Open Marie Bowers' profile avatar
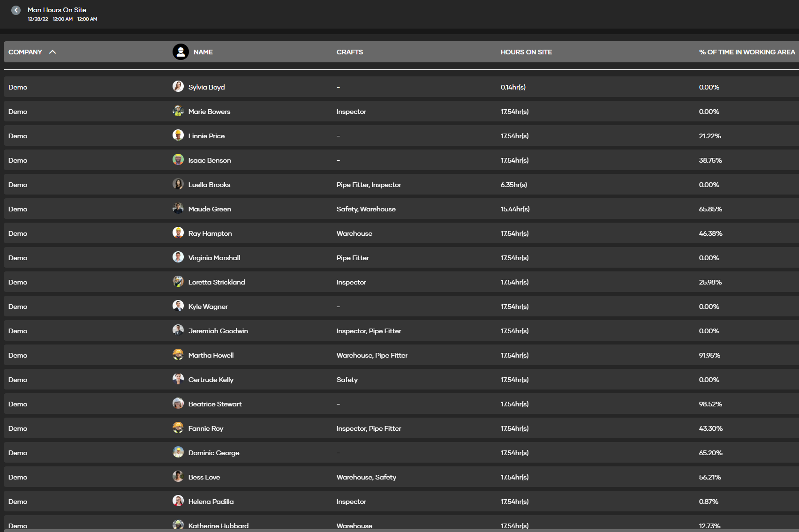The image size is (799, 532). pos(178,111)
